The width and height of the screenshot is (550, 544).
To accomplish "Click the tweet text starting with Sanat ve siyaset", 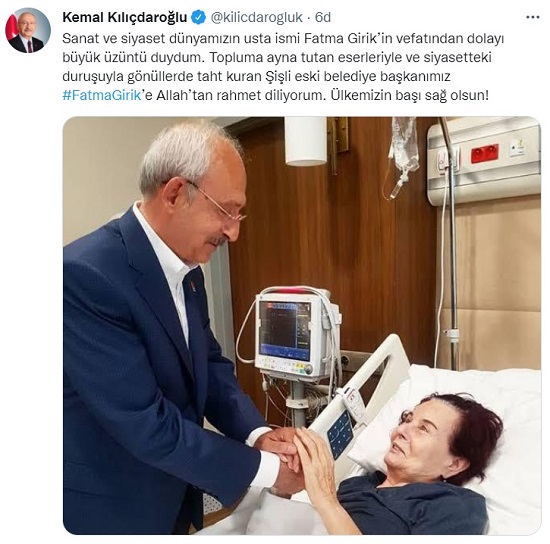I will [x=283, y=67].
